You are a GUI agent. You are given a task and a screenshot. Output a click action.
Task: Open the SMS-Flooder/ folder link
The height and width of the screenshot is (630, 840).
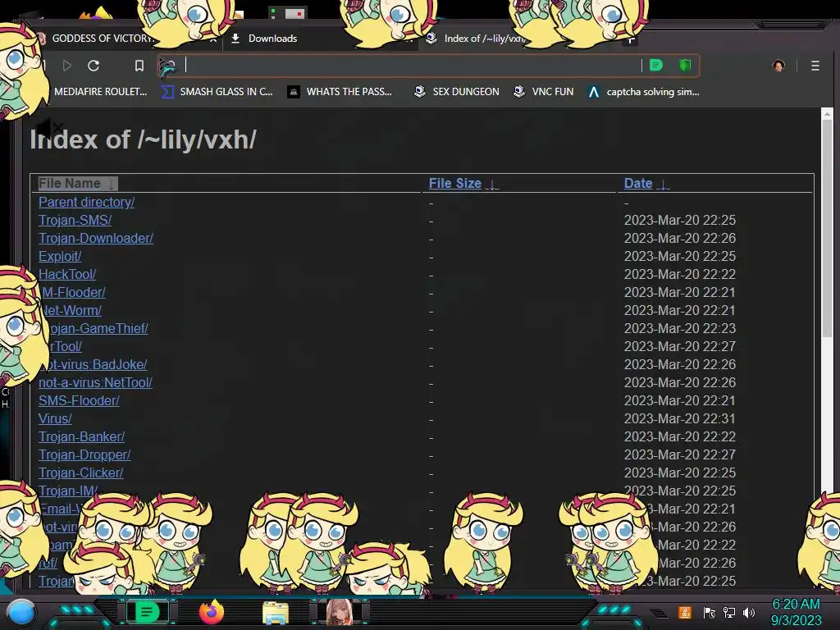(x=79, y=400)
